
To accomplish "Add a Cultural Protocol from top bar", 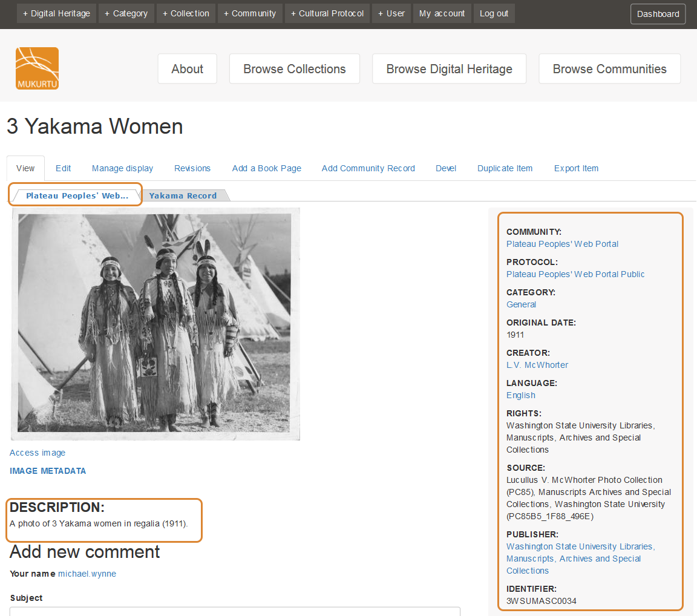I will (x=327, y=13).
